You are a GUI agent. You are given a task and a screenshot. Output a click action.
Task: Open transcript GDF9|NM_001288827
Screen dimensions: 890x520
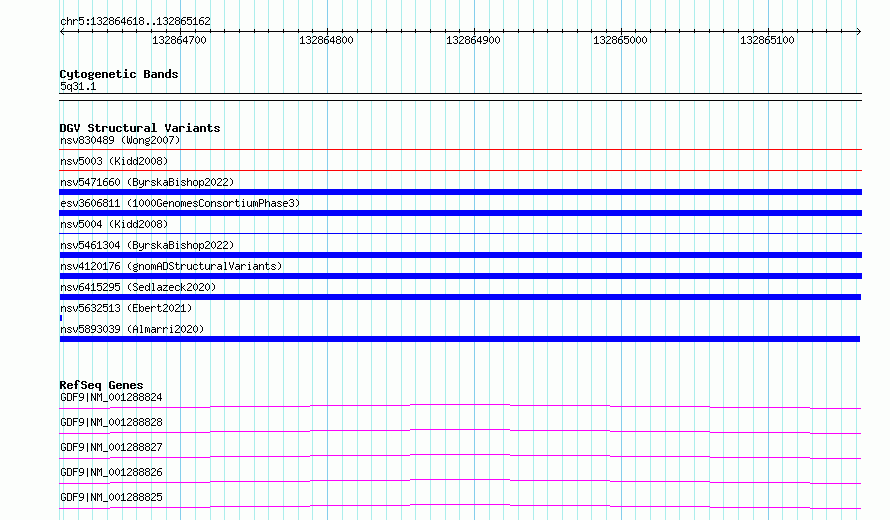click(x=111, y=447)
